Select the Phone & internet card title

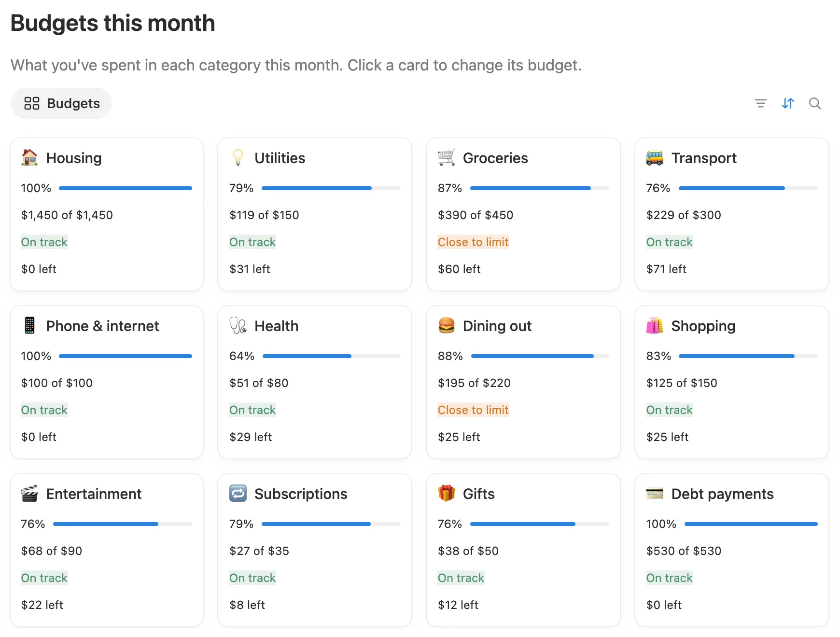click(102, 326)
